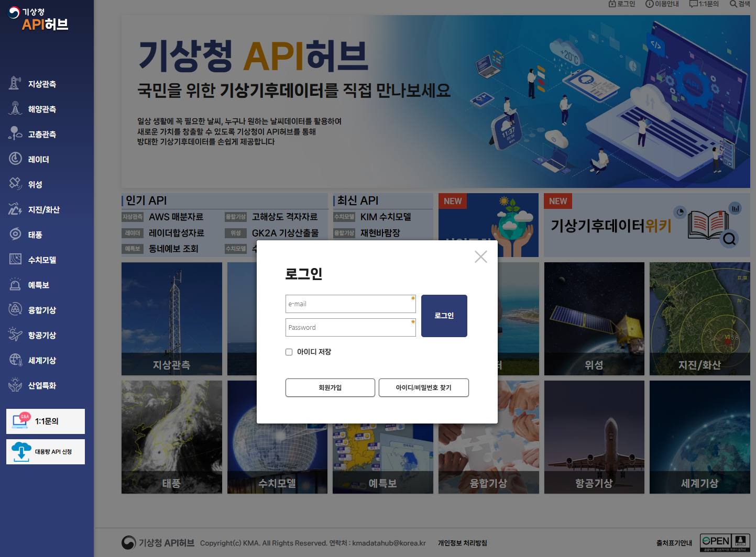
Task: Click the blue 로그인 submit button
Action: pyautogui.click(x=444, y=316)
